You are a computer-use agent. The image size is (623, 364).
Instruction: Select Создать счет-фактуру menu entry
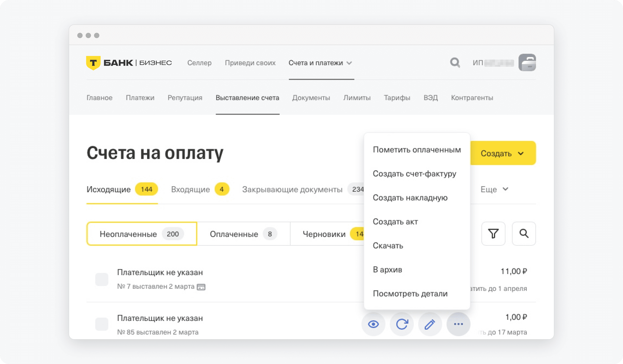pyautogui.click(x=414, y=174)
